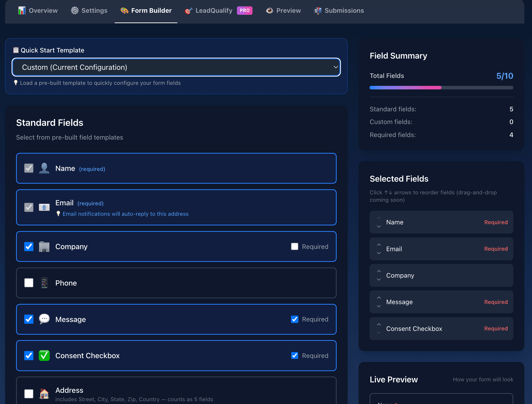Go to the Overview tab
This screenshot has width=532, height=404.
38,10
